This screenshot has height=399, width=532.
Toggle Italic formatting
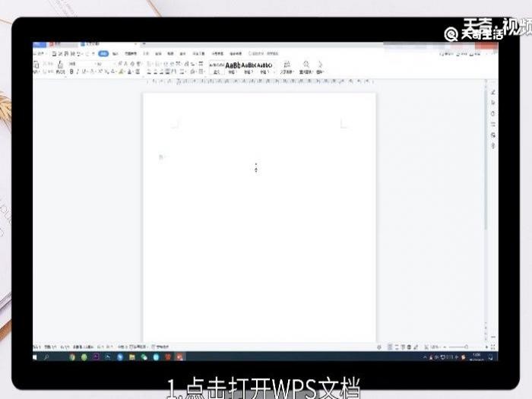(x=78, y=71)
